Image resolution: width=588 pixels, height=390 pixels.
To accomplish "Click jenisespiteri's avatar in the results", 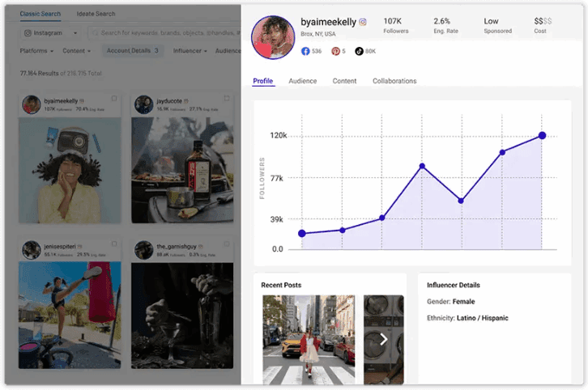I will pos(32,250).
